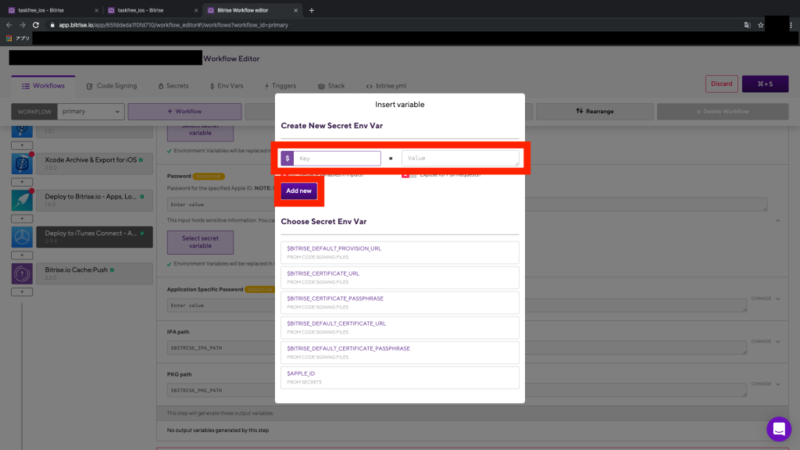Click the Add new button

pos(298,191)
